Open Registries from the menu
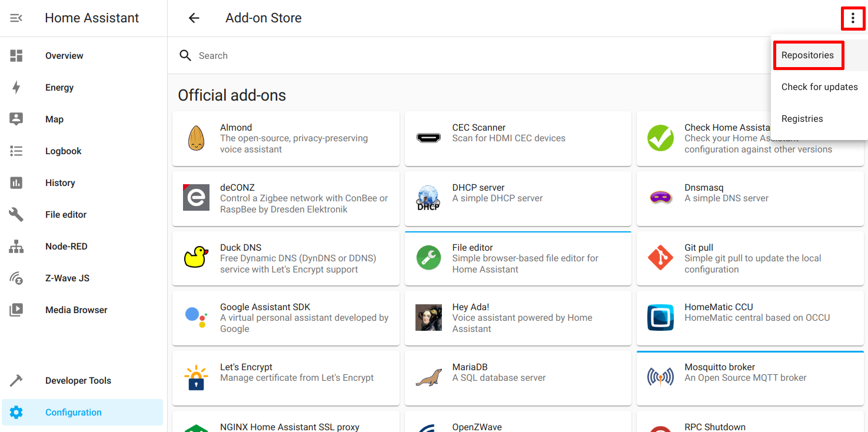The image size is (868, 432). click(819, 119)
